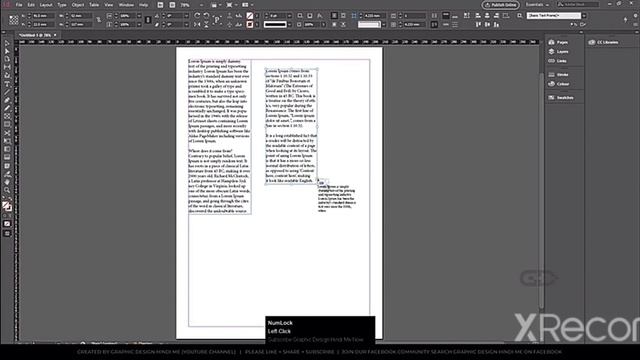Viewport: 640px width, 360px height.
Task: Toggle constrain proportions for scaling percentages
Action: pos(148,20)
